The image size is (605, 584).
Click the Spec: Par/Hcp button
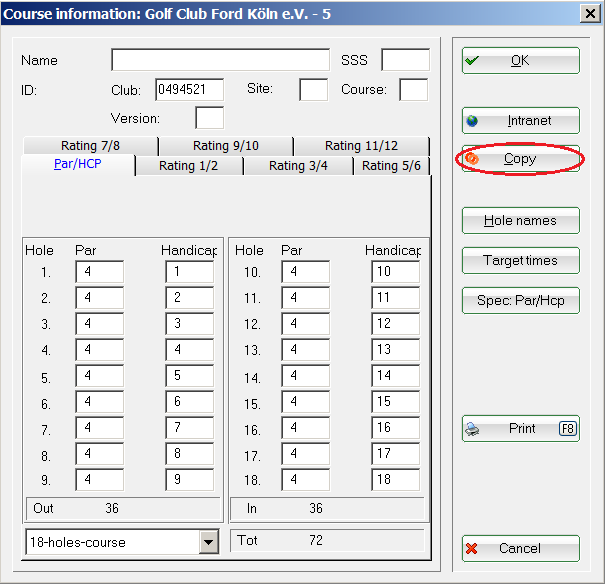(x=521, y=300)
